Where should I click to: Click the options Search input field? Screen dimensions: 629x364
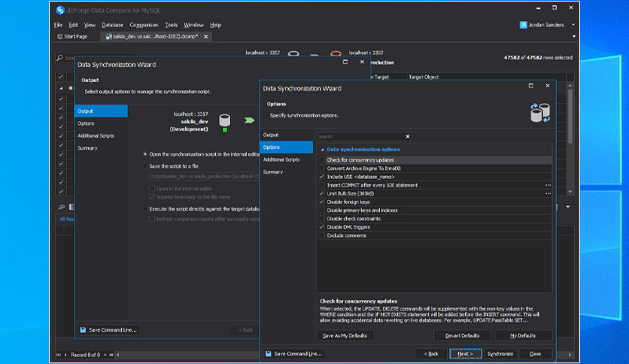(x=360, y=136)
